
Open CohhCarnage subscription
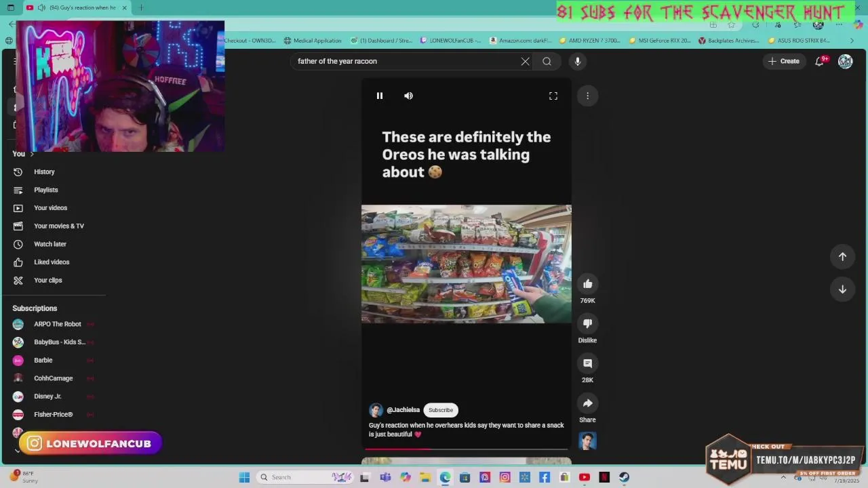tap(54, 378)
